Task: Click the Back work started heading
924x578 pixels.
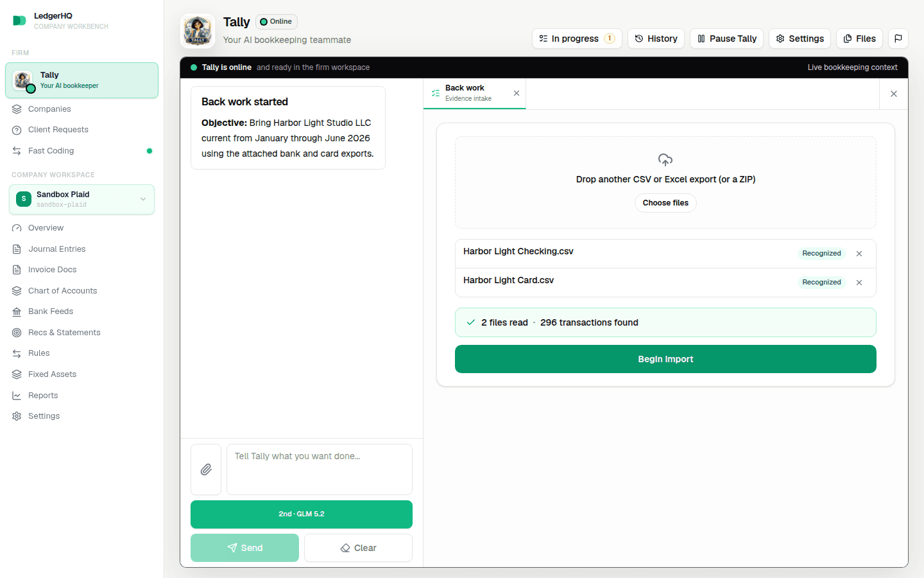Action: click(x=244, y=101)
